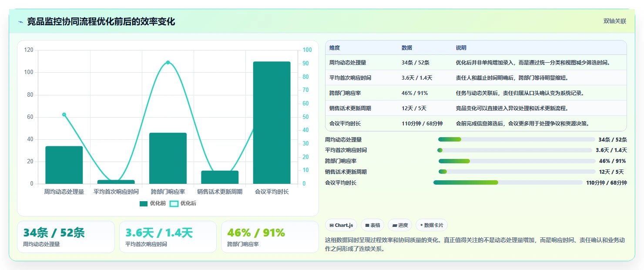
Task: Click the 会议平均时长 bar in chart
Action: coord(272,123)
